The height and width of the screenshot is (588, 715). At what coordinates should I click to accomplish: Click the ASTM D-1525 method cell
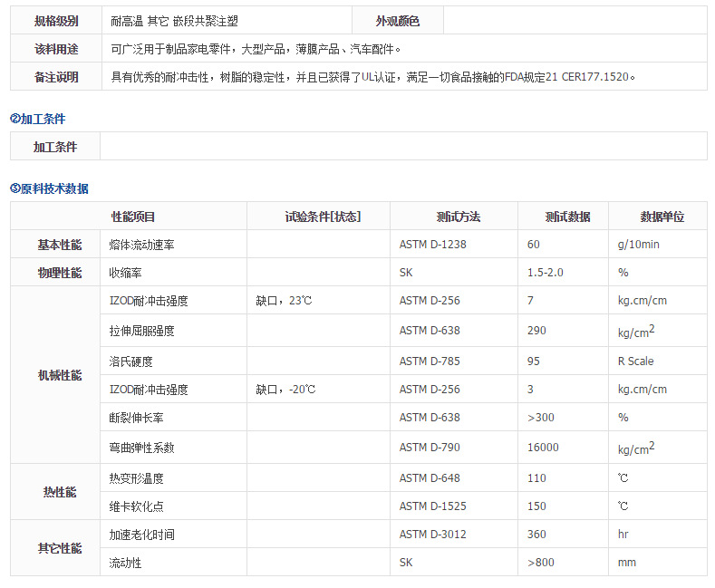(454, 506)
